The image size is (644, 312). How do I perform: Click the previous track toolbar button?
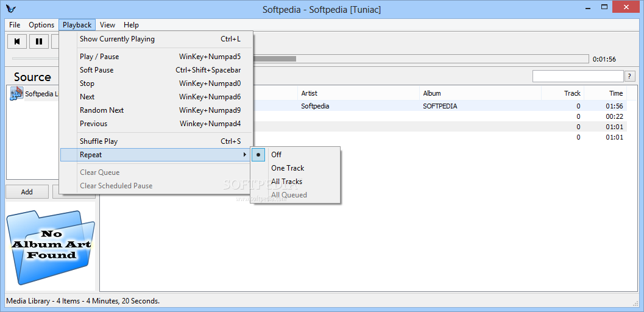tap(17, 41)
